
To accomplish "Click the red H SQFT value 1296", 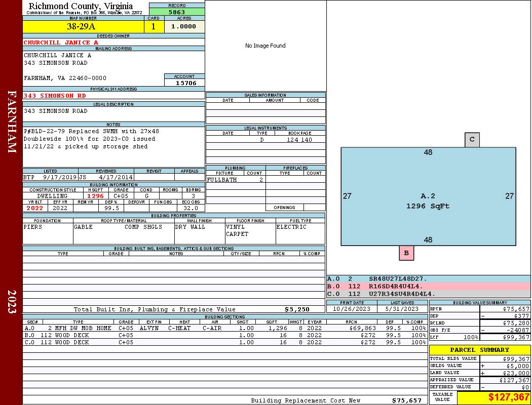I will pyautogui.click(x=95, y=196).
